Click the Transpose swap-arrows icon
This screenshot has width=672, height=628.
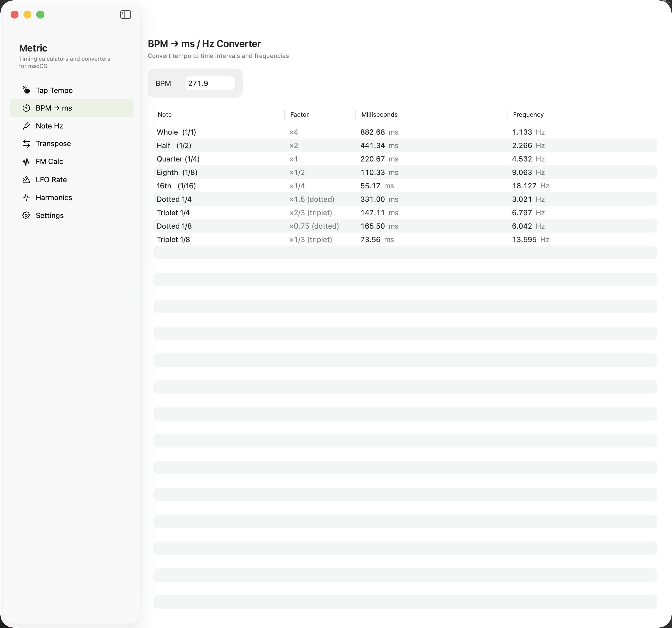click(x=27, y=143)
